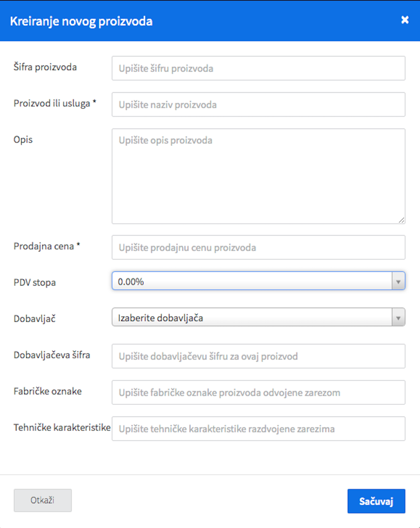Click the Prodajna cena label
Viewport: 420px width, 528px height.
(47, 246)
